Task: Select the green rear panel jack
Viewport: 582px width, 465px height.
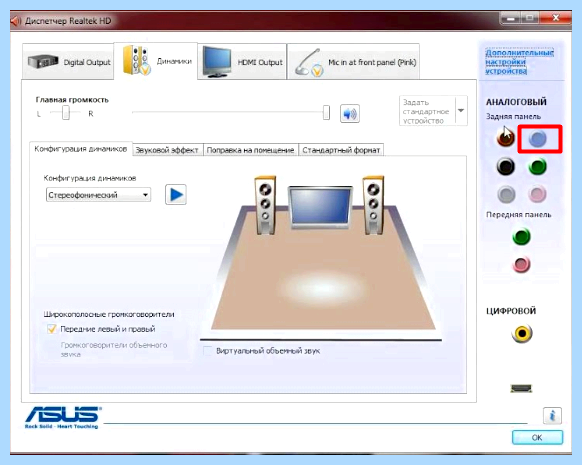Action: pos(537,166)
